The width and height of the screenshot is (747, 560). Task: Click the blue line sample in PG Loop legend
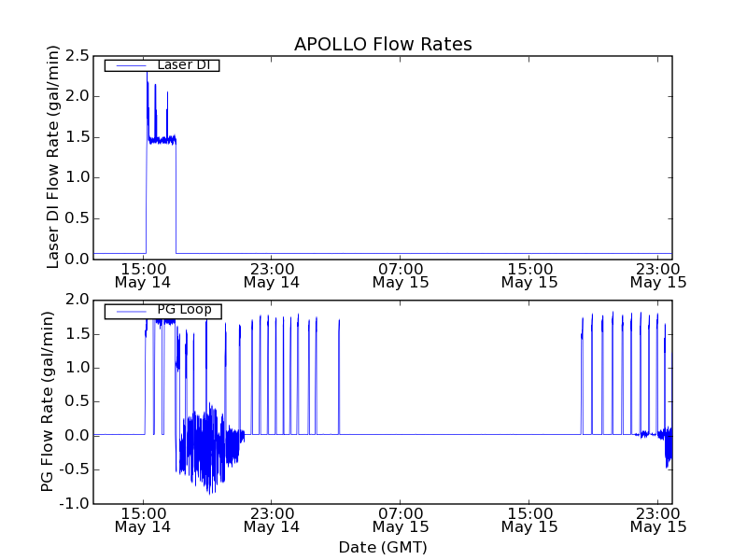click(130, 311)
